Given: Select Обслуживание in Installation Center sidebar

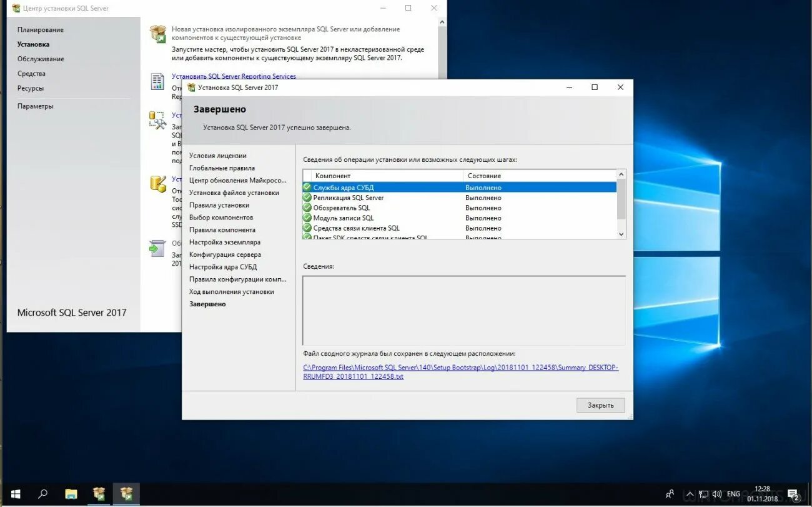Looking at the screenshot, I should pos(41,59).
